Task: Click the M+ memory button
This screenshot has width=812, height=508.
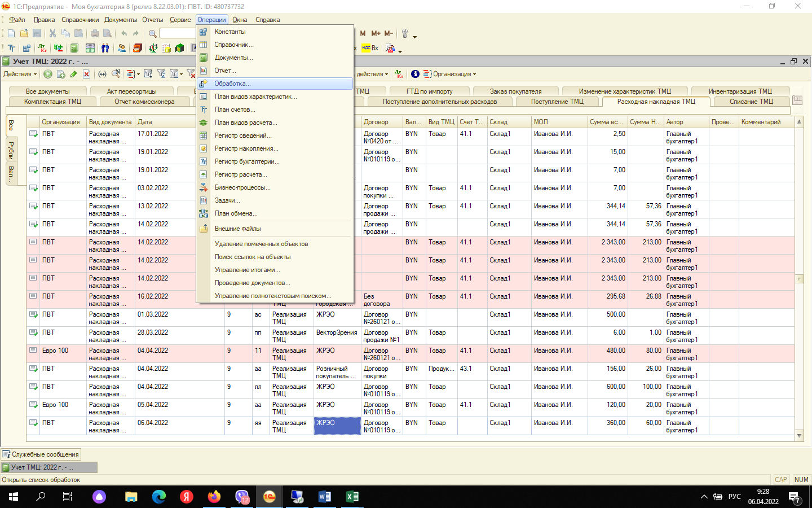Action: [x=376, y=34]
